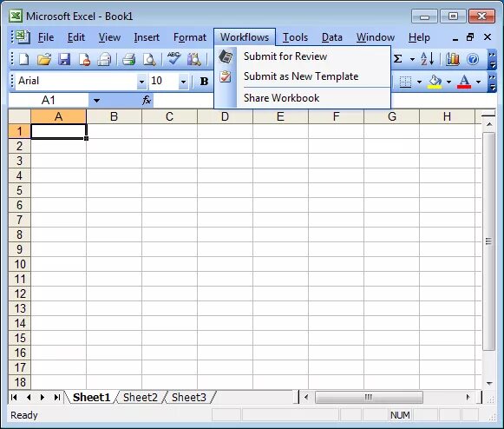Go to next sheet tab arrow
504x429 pixels.
43,398
